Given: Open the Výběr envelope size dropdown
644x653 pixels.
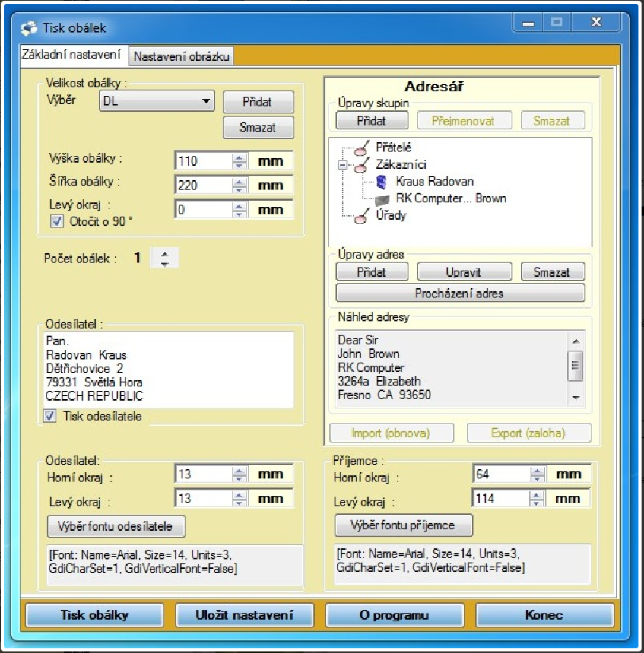Looking at the screenshot, I should click(x=157, y=102).
